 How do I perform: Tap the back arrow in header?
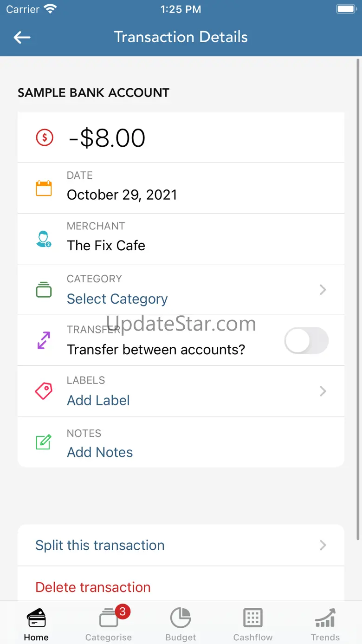(22, 37)
